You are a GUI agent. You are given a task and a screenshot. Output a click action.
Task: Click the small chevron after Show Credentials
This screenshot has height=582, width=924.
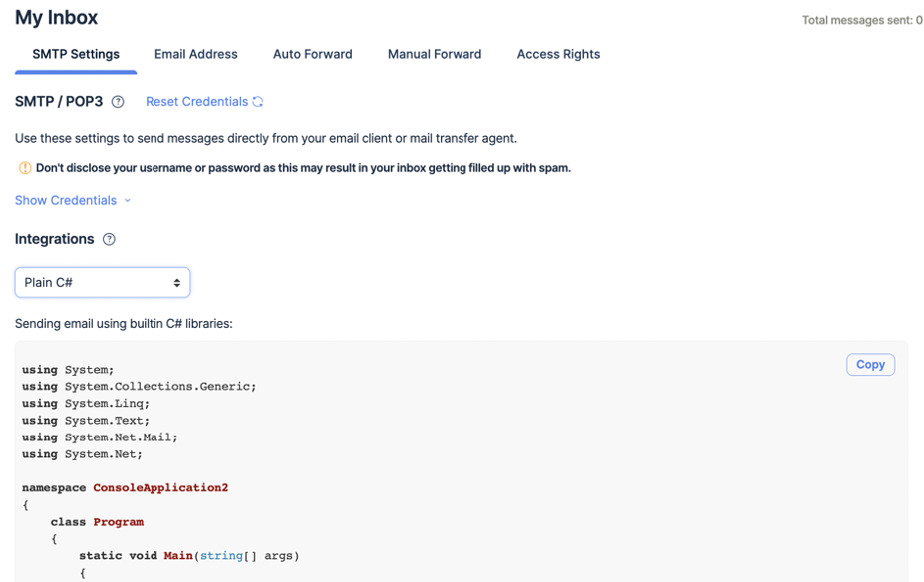tap(128, 201)
